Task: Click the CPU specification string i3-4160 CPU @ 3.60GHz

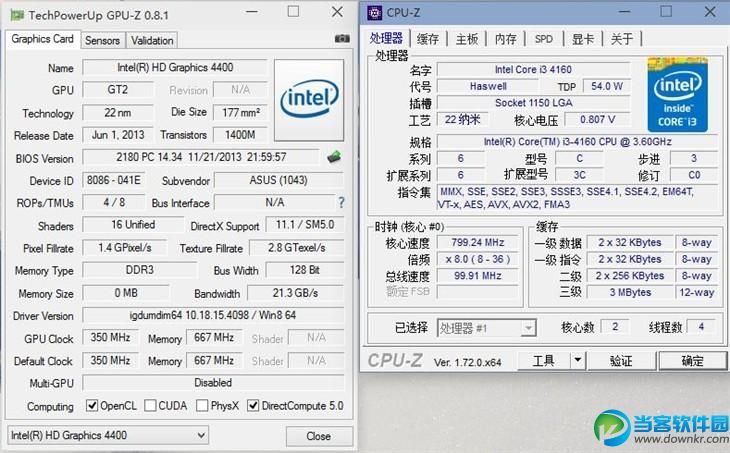Action: 577,142
